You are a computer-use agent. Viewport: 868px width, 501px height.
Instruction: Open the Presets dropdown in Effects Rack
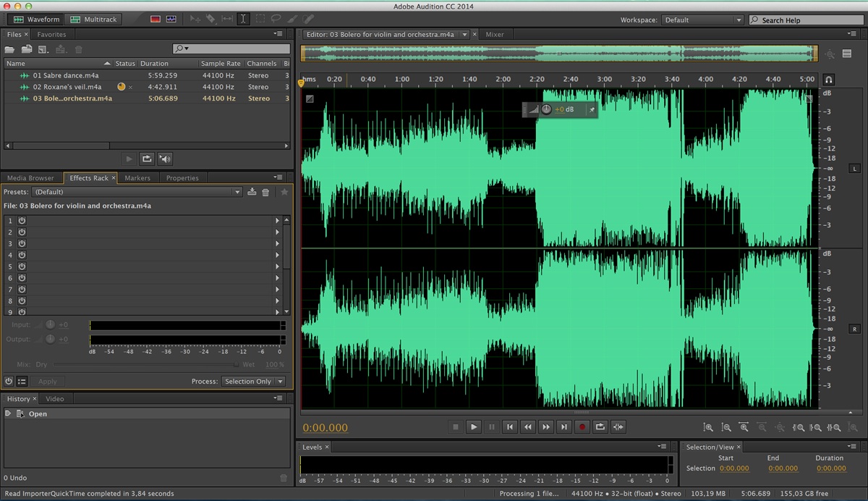[x=137, y=192]
